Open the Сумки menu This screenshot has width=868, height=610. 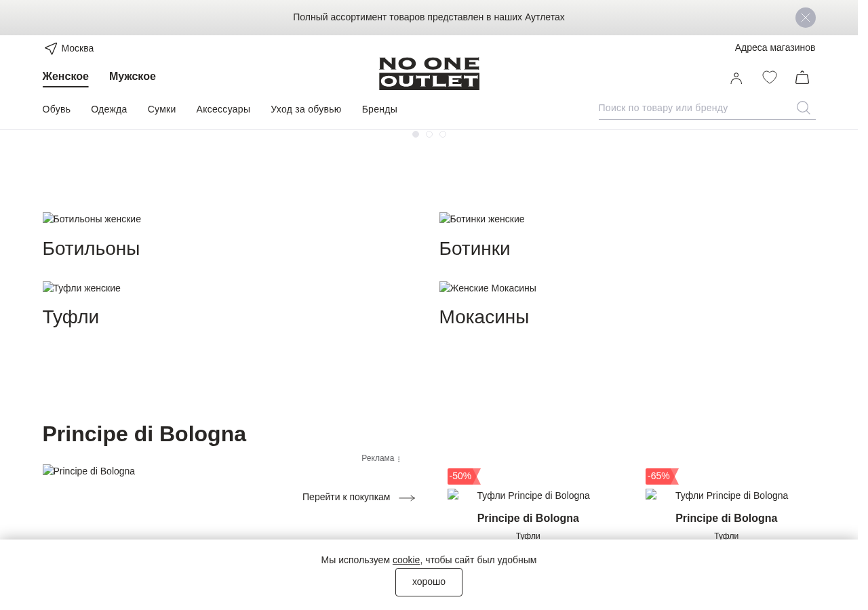coord(161,109)
